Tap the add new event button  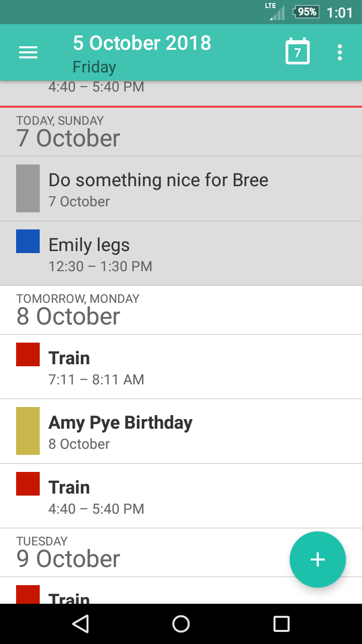pos(317,559)
